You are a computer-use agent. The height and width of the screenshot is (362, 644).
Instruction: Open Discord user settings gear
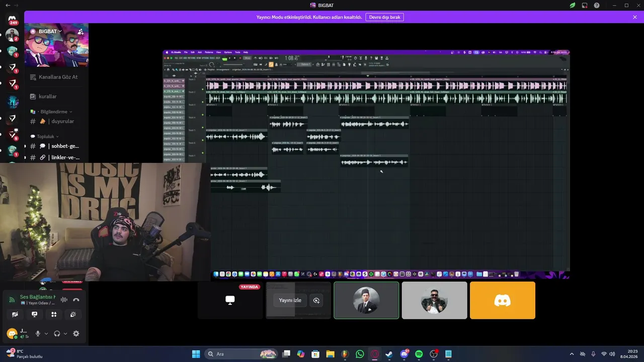[76, 333]
